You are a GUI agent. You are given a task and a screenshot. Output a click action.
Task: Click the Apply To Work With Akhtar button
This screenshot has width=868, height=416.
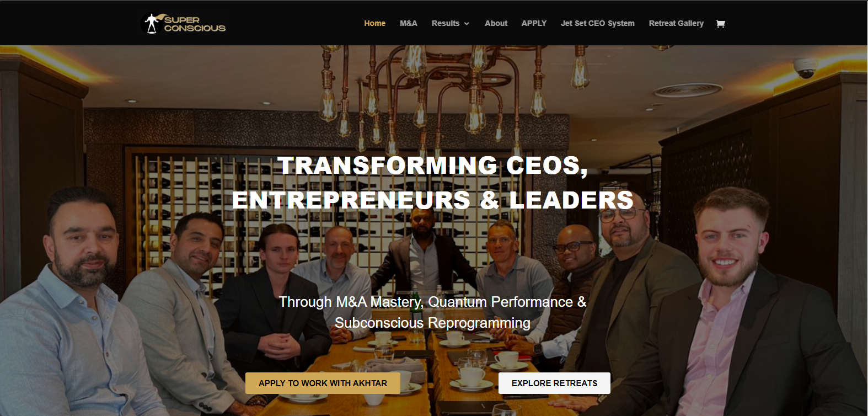coord(323,383)
